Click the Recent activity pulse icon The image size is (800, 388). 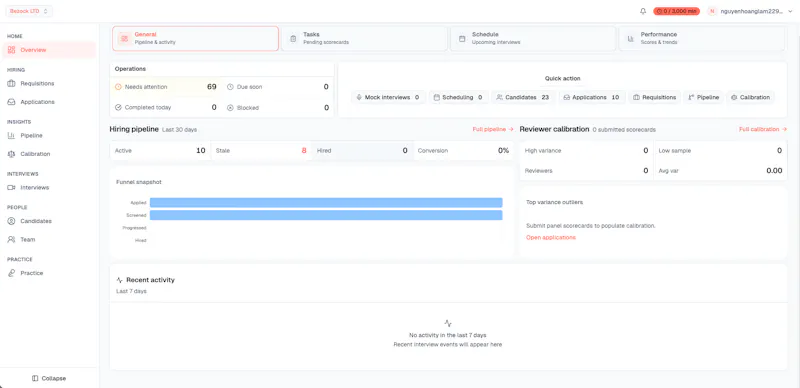click(119, 280)
